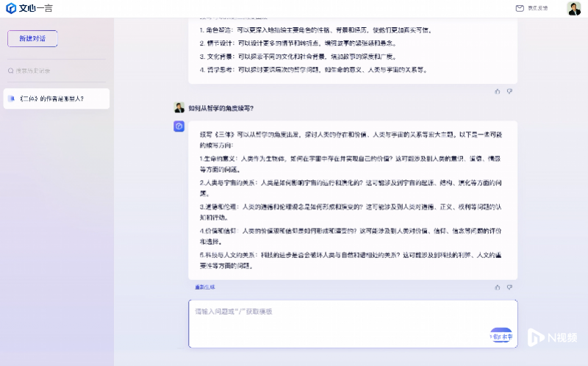
Task: Click the search magnifier icon in sidebar
Action: (x=11, y=71)
